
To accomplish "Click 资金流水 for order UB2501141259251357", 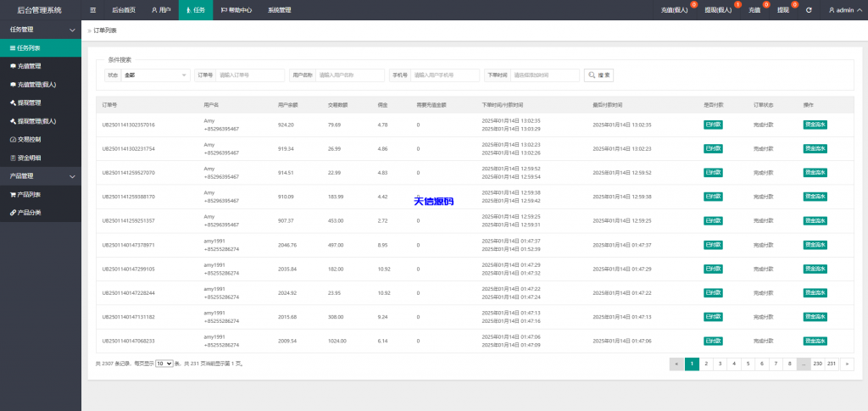I will point(815,220).
